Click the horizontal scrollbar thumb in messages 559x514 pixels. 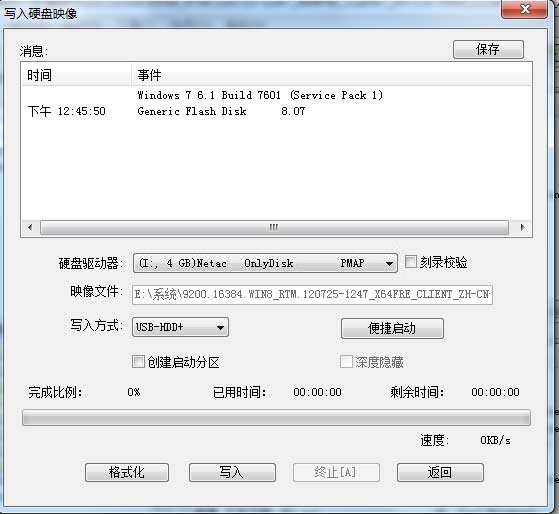coord(274,227)
